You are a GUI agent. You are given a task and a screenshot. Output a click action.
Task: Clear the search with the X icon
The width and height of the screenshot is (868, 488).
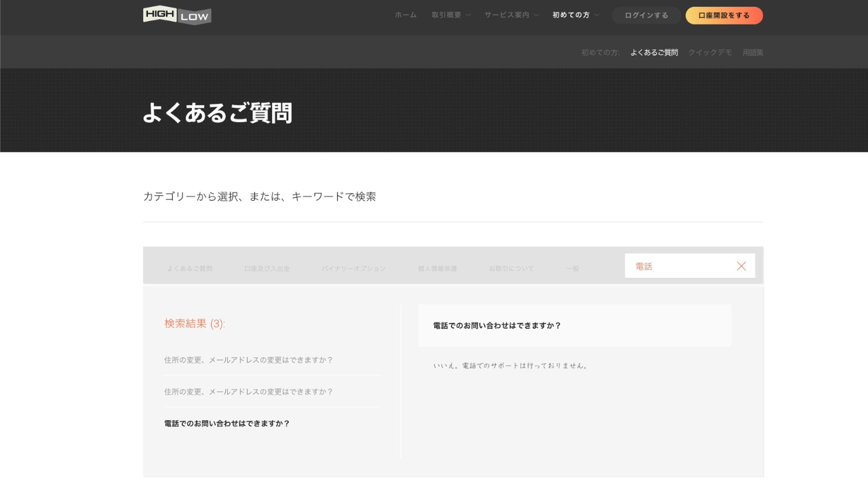tap(741, 266)
